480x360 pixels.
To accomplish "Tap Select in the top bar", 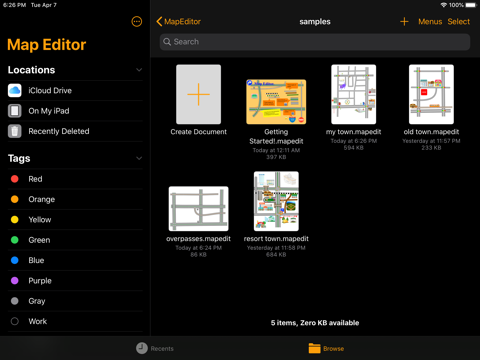I will coord(459,22).
